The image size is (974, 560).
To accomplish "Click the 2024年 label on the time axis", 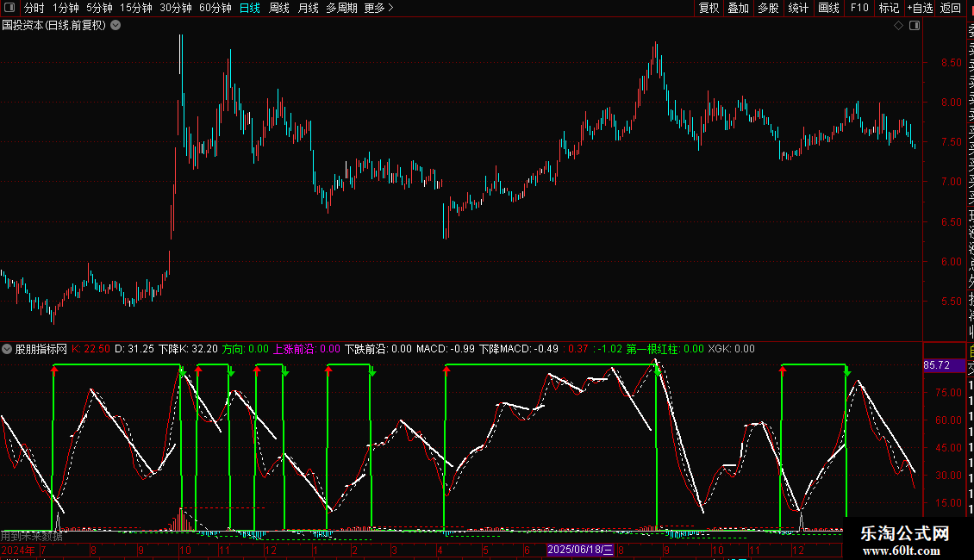I will click(18, 550).
